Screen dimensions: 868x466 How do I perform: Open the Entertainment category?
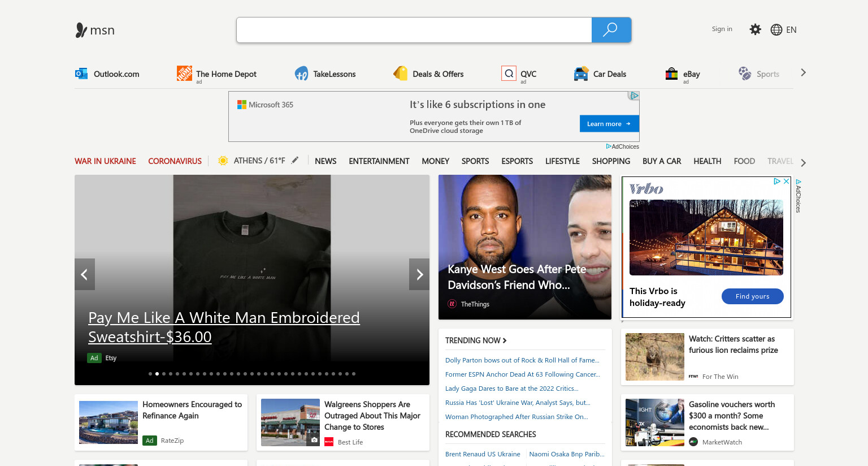[x=379, y=161]
